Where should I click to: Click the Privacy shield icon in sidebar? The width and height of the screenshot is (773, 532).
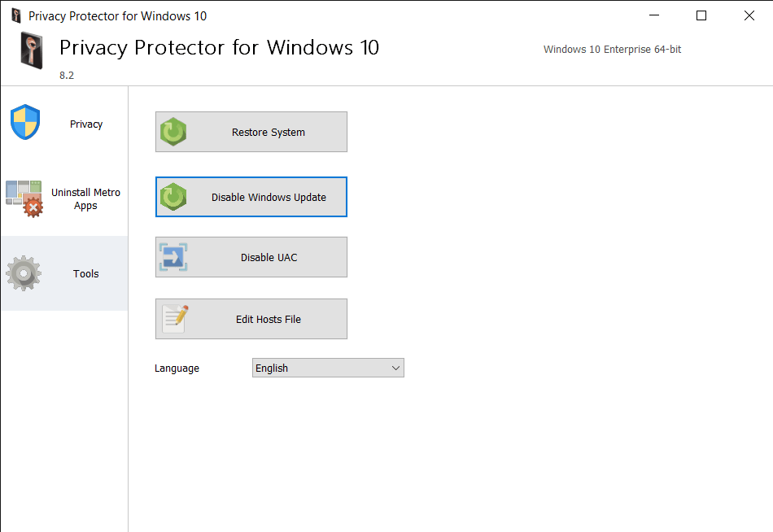25,122
